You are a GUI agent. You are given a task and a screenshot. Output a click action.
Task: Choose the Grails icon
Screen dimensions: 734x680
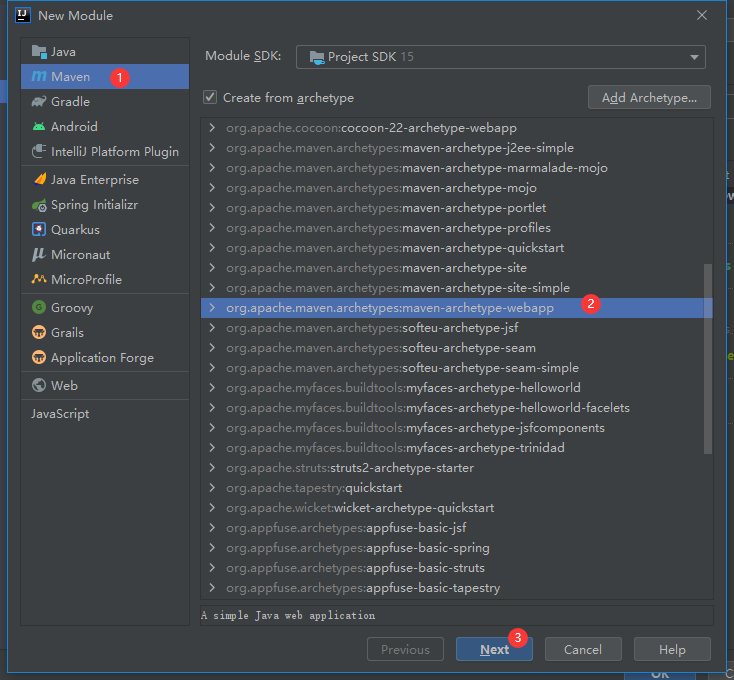39,332
